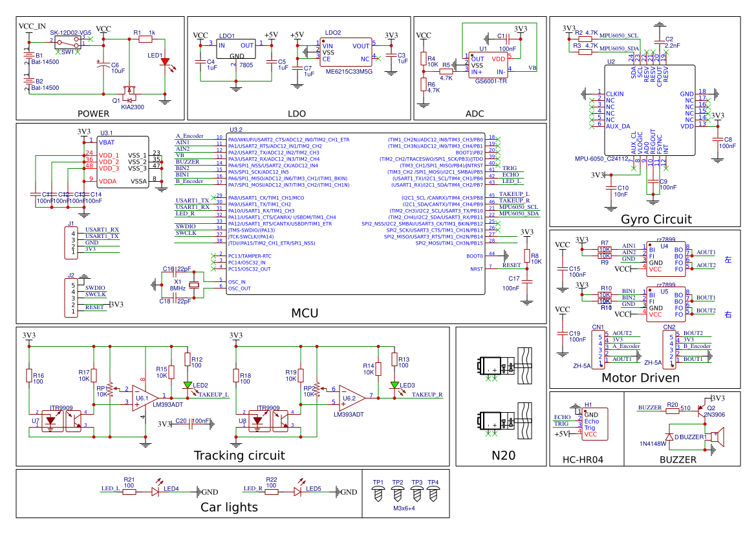
Task: Click the U6.1 comparator triangle
Action: click(x=145, y=399)
